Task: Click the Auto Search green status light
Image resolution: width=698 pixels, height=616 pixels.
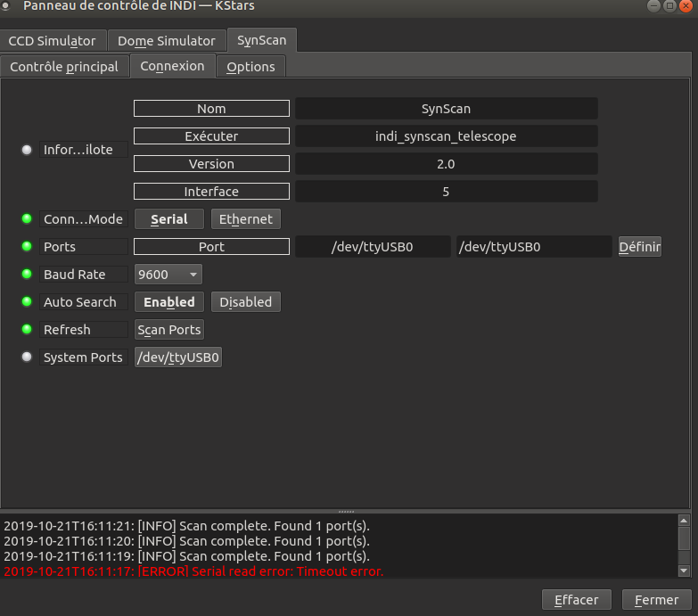Action: 27,301
